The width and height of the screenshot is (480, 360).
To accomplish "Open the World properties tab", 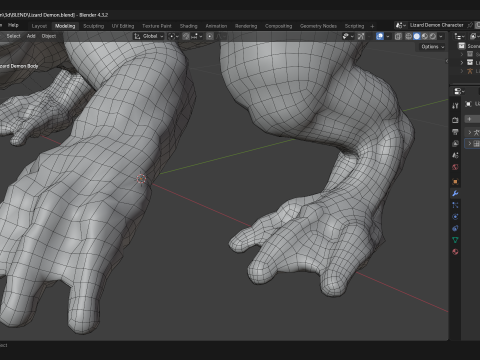I will point(455,167).
